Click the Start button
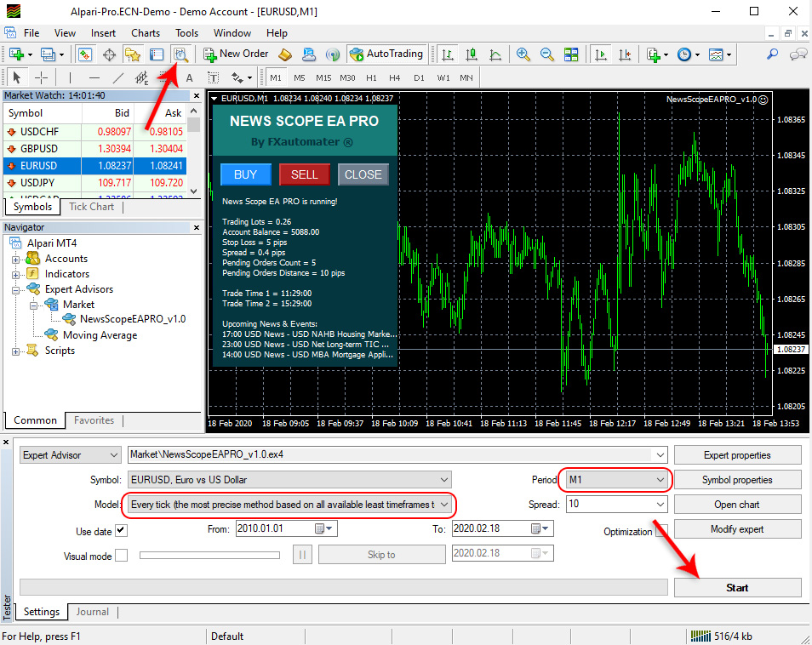 coord(737,587)
